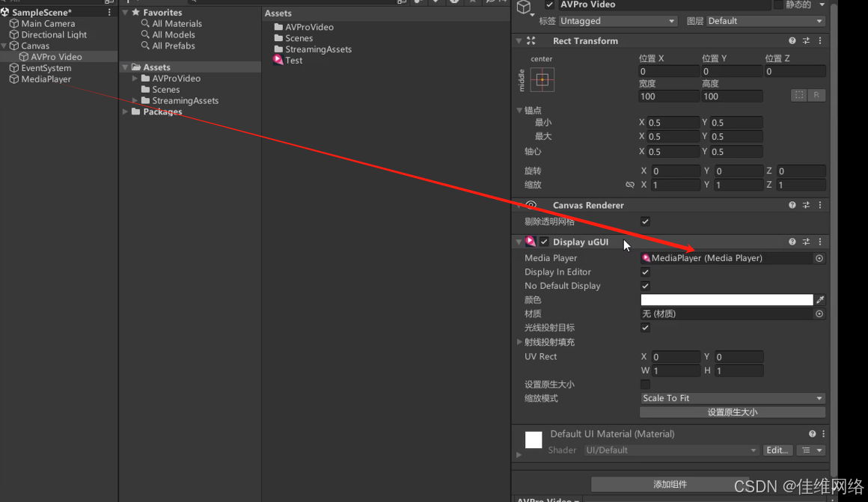Open the Scale To Fit dropdown
This screenshot has height=502, width=868.
tap(733, 399)
